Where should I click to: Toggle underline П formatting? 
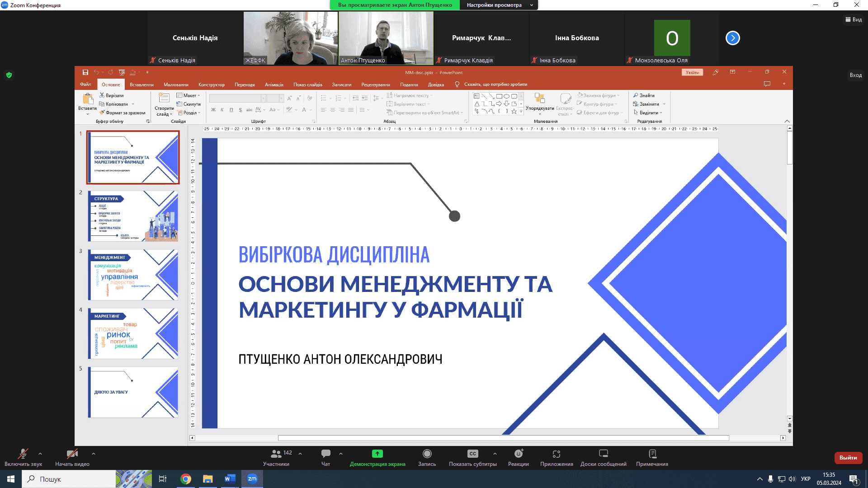(231, 110)
